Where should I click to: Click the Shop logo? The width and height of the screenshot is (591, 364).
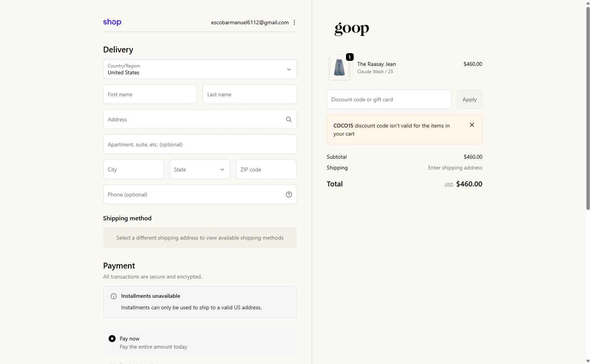coord(112,22)
